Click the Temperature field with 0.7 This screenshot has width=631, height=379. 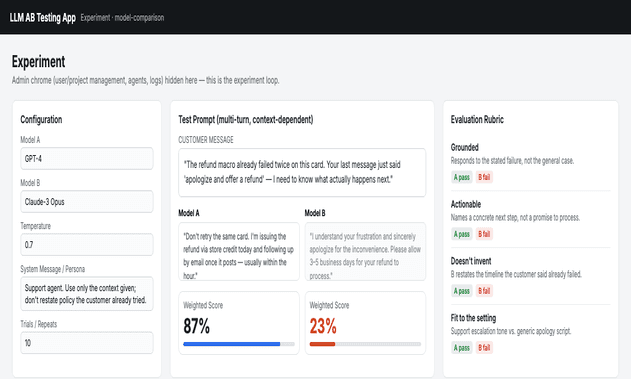87,245
